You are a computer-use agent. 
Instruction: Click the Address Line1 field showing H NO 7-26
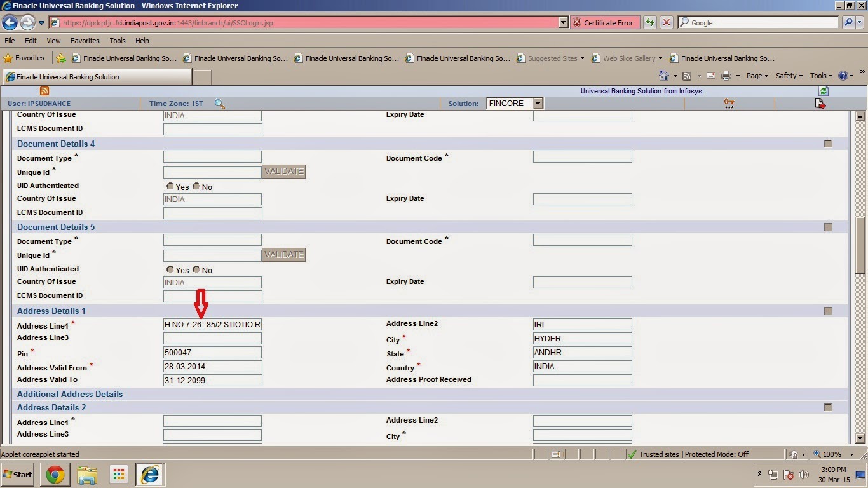tap(212, 324)
